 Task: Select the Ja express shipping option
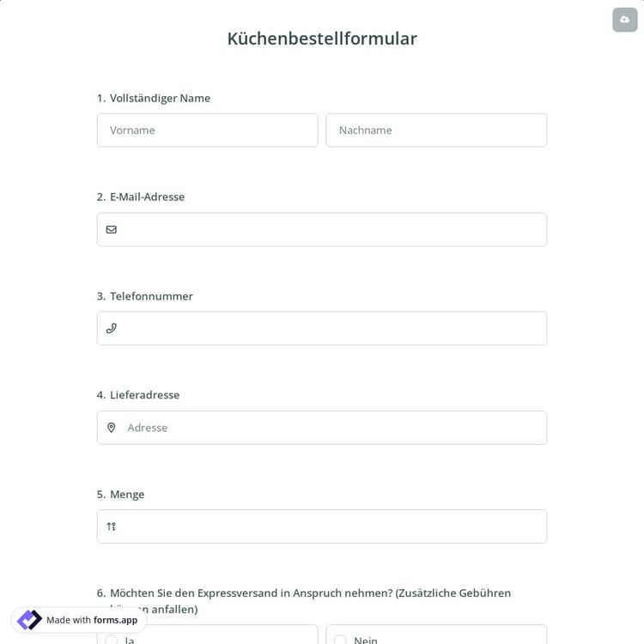[112, 640]
